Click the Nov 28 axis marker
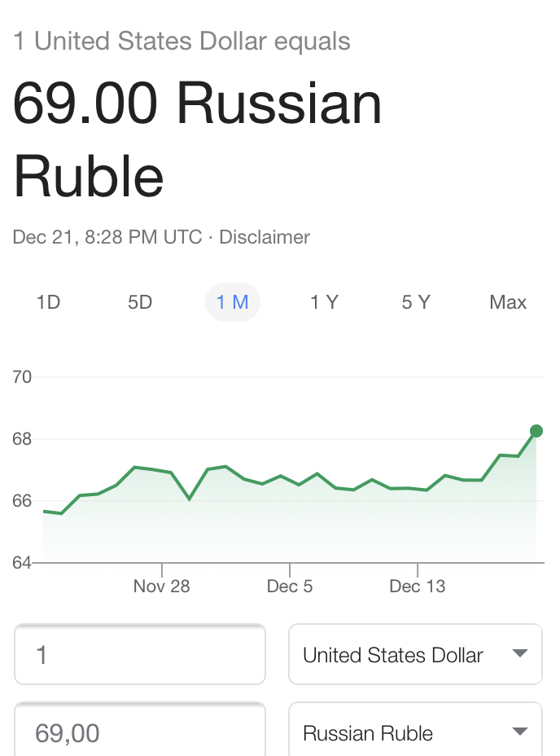Viewport: 560px width, 756px height. pyautogui.click(x=161, y=587)
